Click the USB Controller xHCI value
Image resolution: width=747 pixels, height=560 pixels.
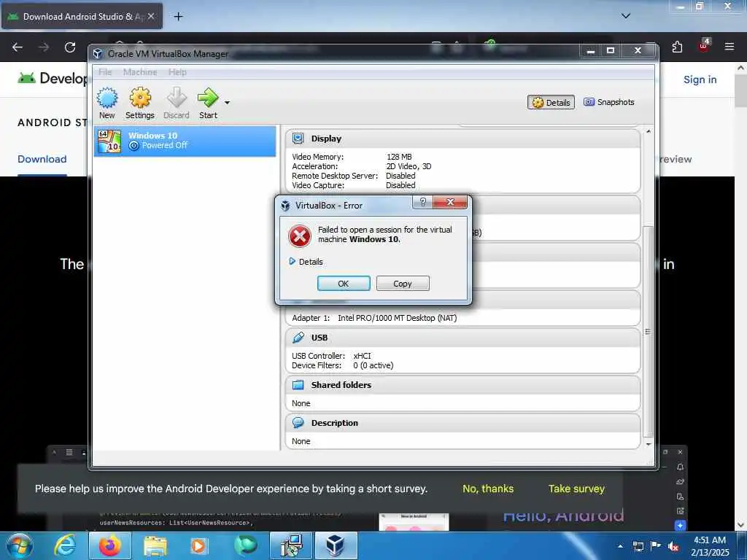point(362,356)
